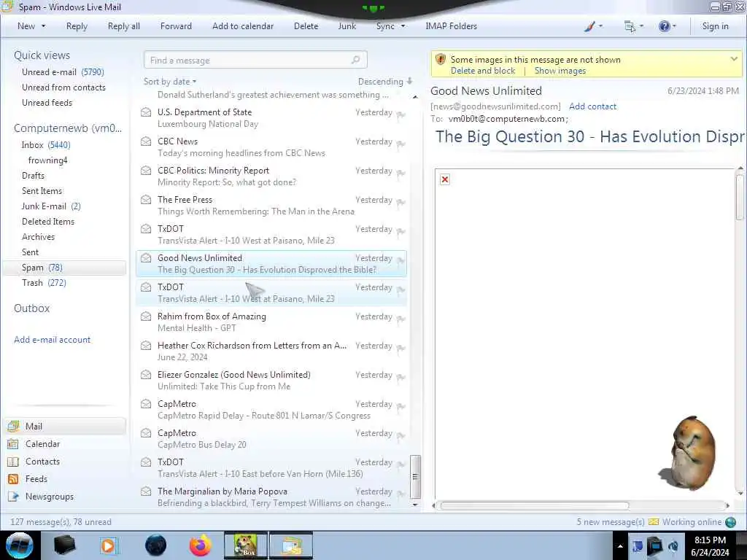Click envelope icon beside The Marginalian by Maria Popova
Image resolution: width=747 pixels, height=560 pixels.
coord(146,491)
